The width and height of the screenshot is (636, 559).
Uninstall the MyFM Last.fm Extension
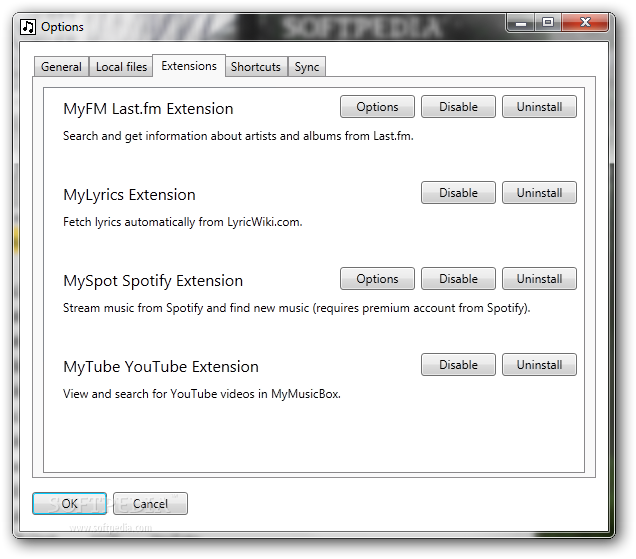click(x=539, y=107)
